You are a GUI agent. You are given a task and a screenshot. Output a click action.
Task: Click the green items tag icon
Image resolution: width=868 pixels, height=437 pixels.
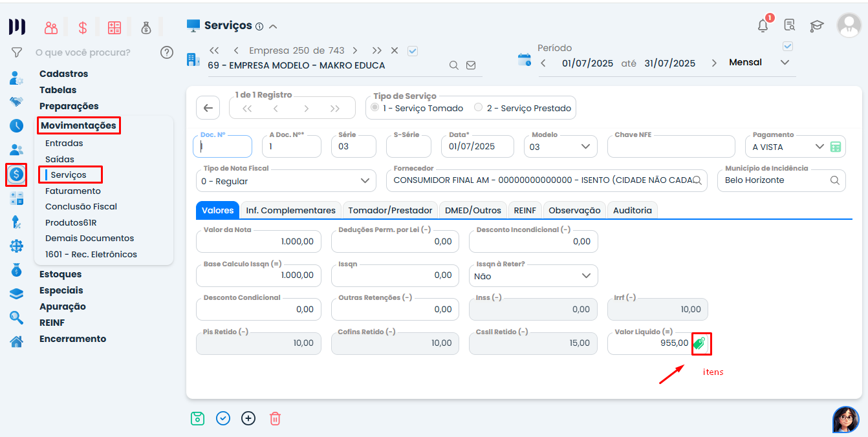[x=699, y=344]
